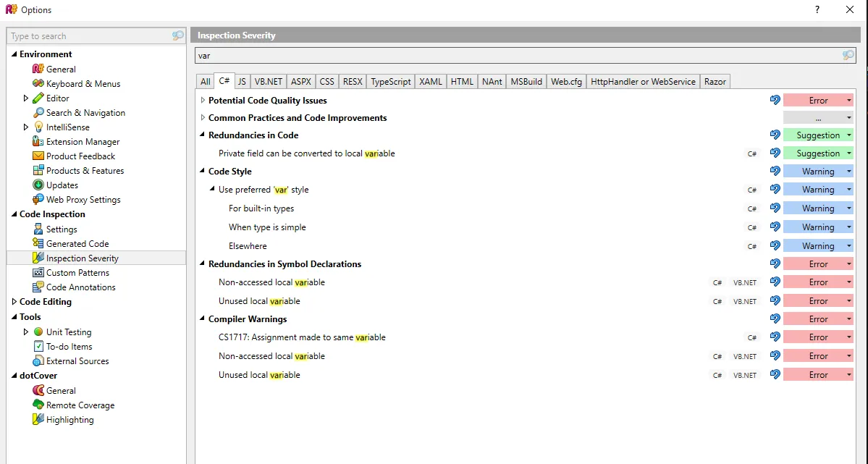Switch to the TypeScript tab
Viewport: 868px width, 464px height.
click(391, 81)
